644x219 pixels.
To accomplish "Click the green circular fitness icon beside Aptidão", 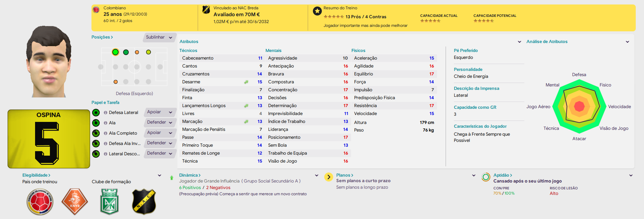I will point(486,177).
